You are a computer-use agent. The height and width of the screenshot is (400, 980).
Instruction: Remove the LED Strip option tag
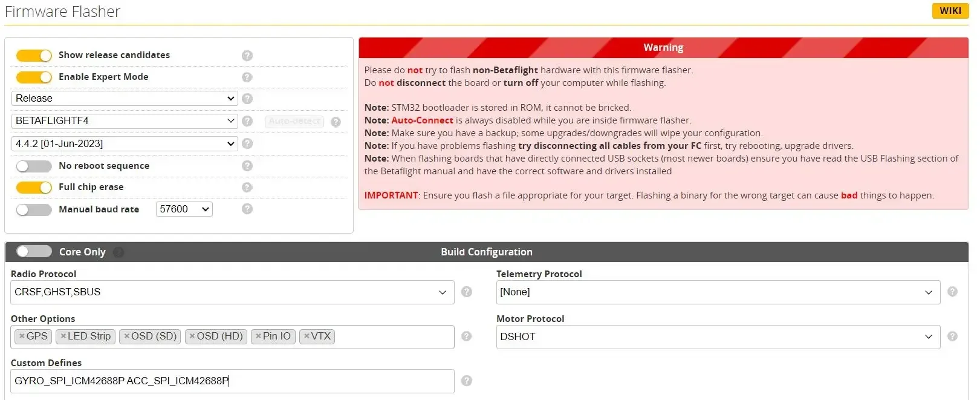[x=63, y=336]
